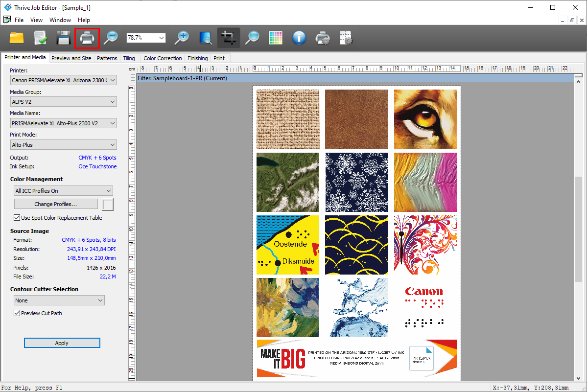Click the blue info icon
This screenshot has height=392, width=587.
click(299, 38)
